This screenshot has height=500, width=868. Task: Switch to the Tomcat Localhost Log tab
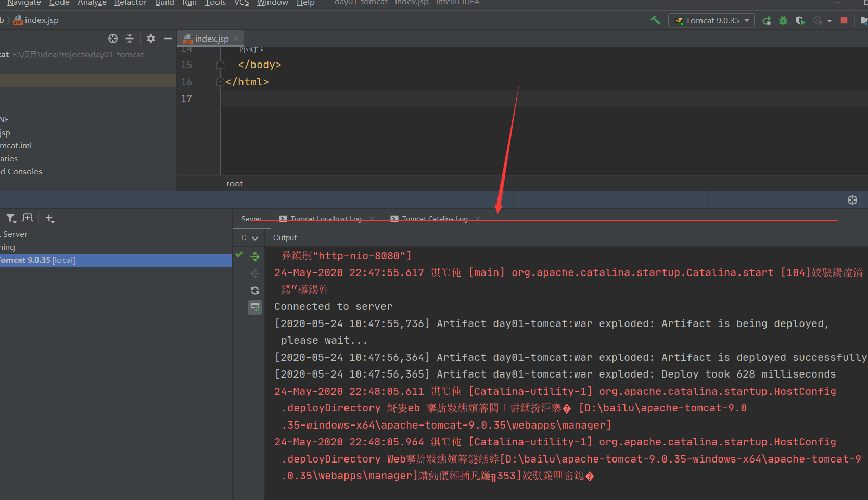click(326, 219)
